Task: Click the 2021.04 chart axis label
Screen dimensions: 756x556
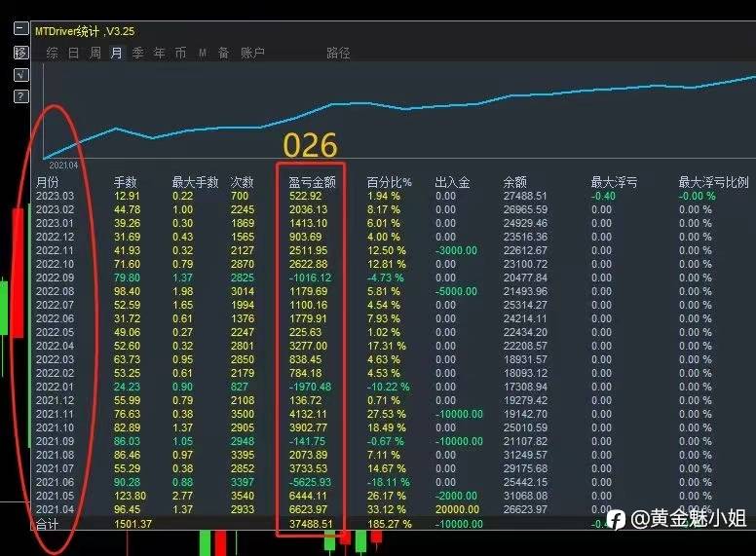Action: pos(63,166)
